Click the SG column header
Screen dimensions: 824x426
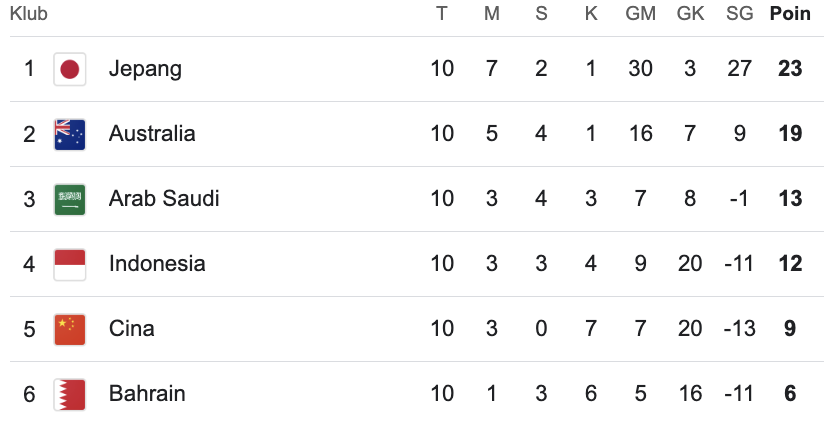click(x=740, y=15)
